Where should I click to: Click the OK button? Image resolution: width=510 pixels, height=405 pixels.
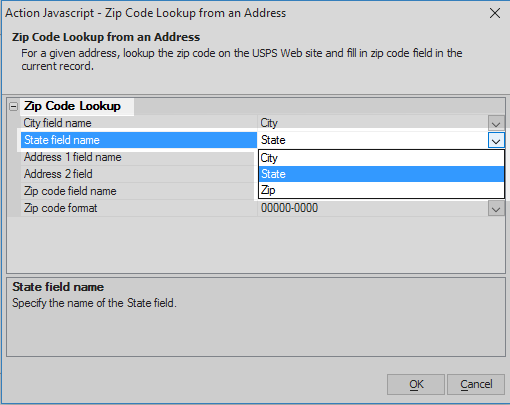click(416, 384)
